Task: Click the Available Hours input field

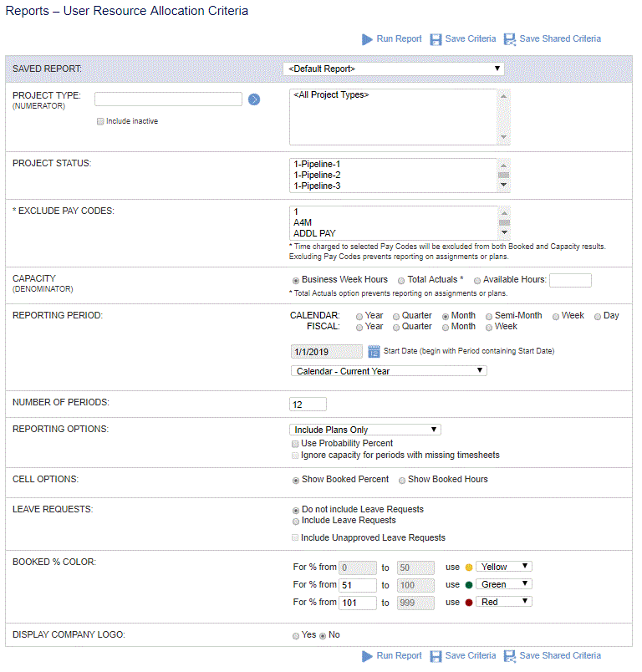Action: [x=570, y=280]
